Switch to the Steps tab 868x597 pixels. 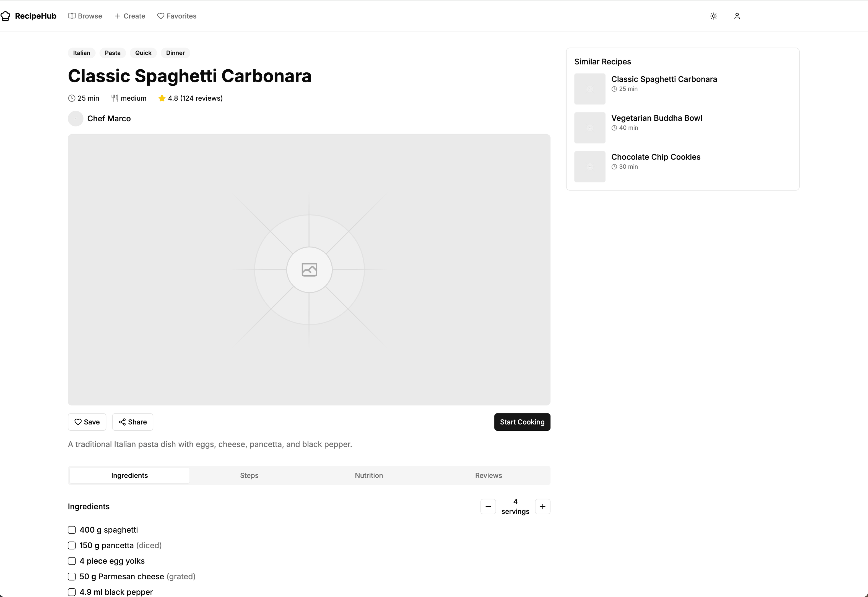[249, 475]
